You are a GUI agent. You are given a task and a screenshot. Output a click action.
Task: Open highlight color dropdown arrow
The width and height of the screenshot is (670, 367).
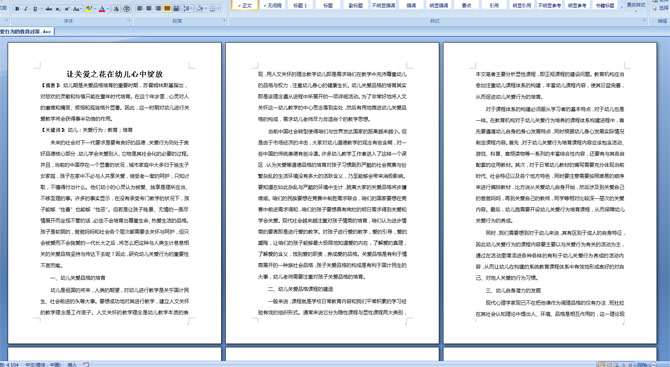click(x=95, y=9)
